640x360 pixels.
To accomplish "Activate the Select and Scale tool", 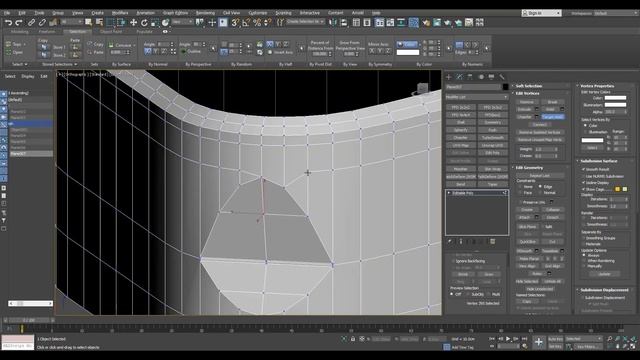I will [155, 23].
